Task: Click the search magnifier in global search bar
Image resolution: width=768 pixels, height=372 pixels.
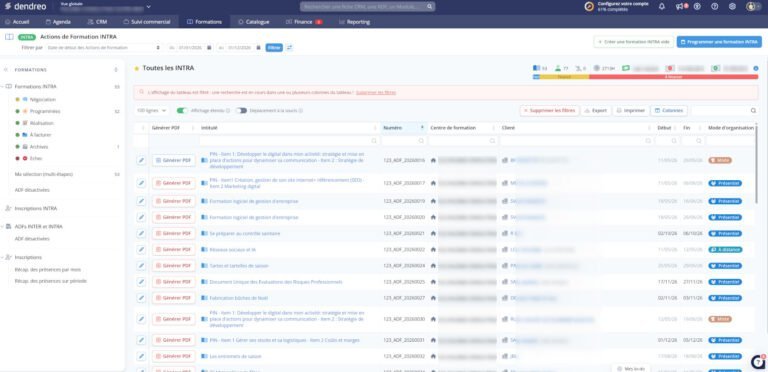Action: click(x=430, y=7)
